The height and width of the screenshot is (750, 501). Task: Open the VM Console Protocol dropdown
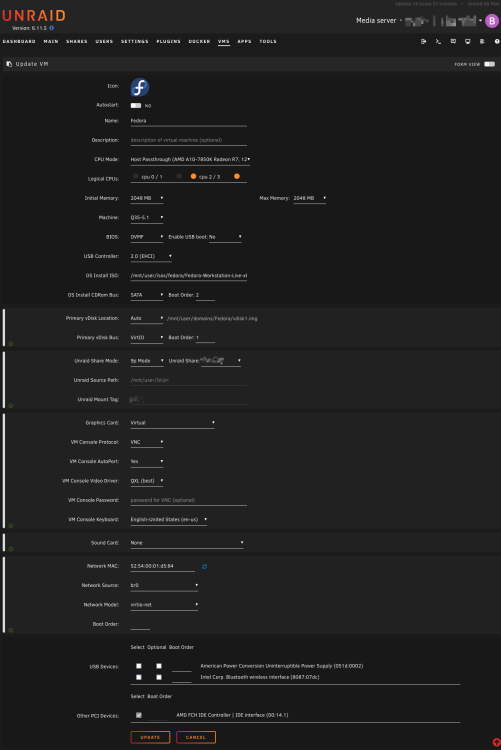(146, 442)
